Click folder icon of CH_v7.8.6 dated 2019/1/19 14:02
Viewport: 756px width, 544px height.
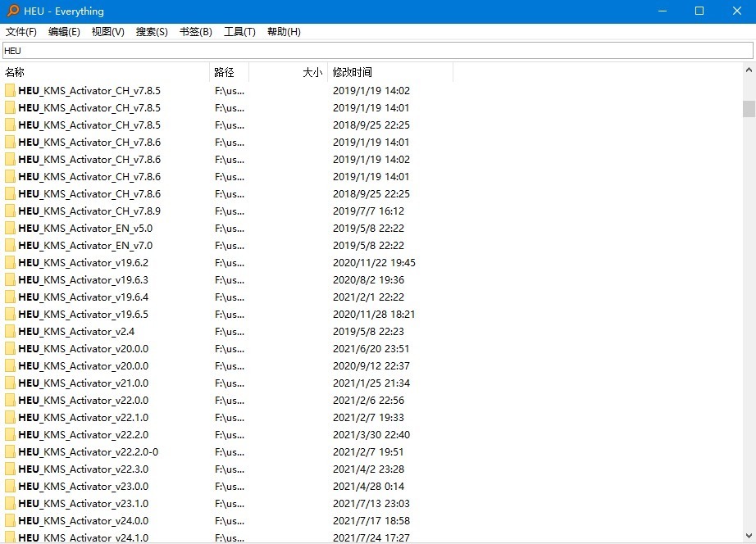10,160
